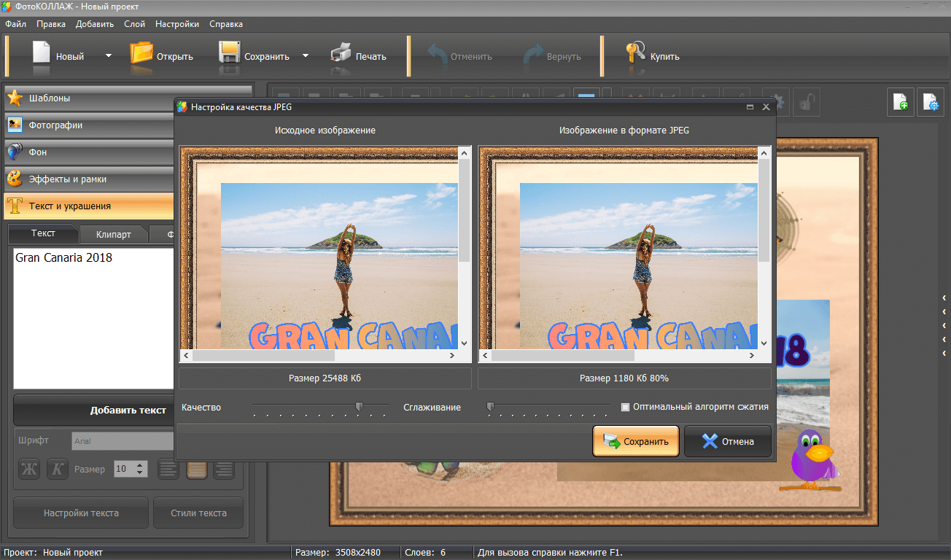Select left text alignment

pyautogui.click(x=168, y=470)
